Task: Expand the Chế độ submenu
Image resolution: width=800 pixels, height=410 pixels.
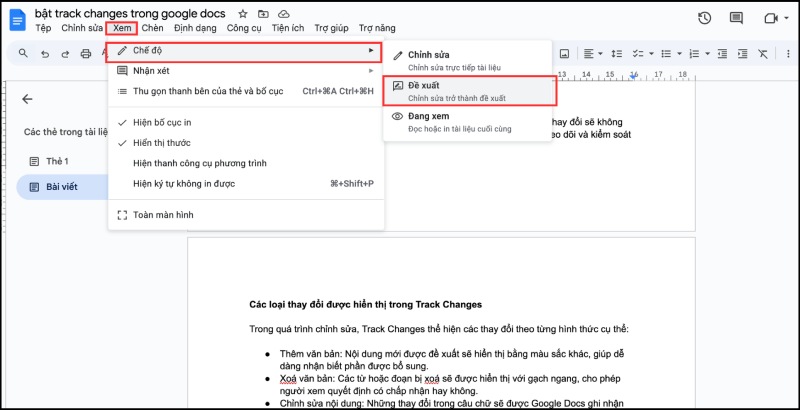Action: (245, 50)
